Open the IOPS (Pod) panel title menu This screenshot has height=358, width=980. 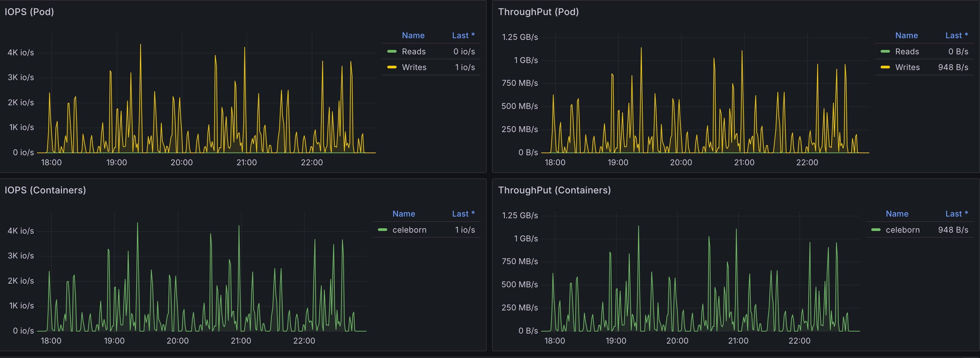[29, 12]
